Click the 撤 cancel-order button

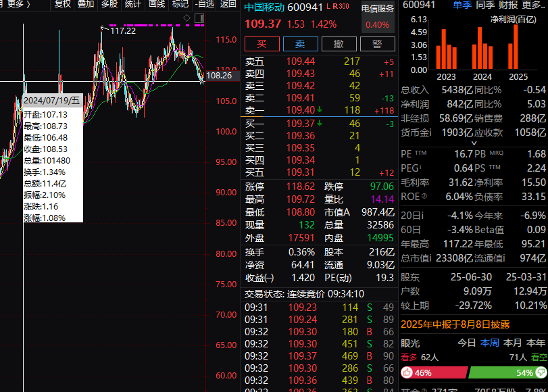pyautogui.click(x=339, y=44)
